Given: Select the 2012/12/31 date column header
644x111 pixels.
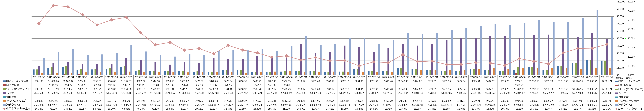Looking at the screenshot, I should click(x=126, y=77).
